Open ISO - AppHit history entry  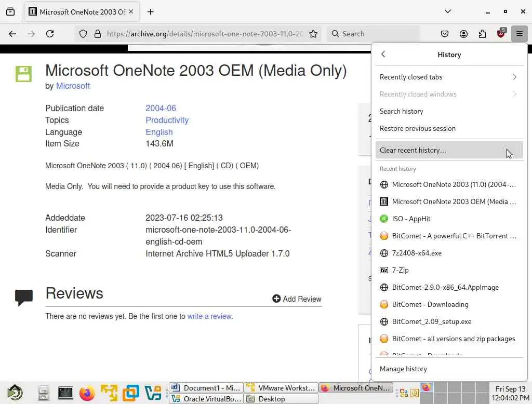tap(449, 219)
